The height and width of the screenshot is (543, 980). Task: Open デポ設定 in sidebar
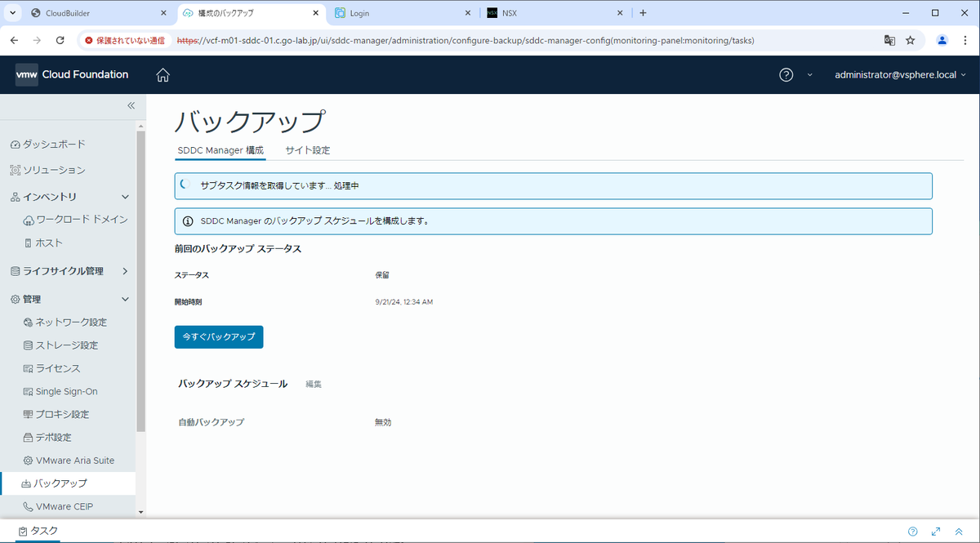click(x=47, y=438)
